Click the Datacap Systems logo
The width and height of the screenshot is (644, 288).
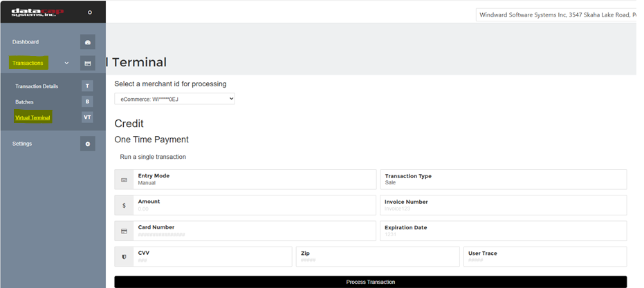click(37, 12)
